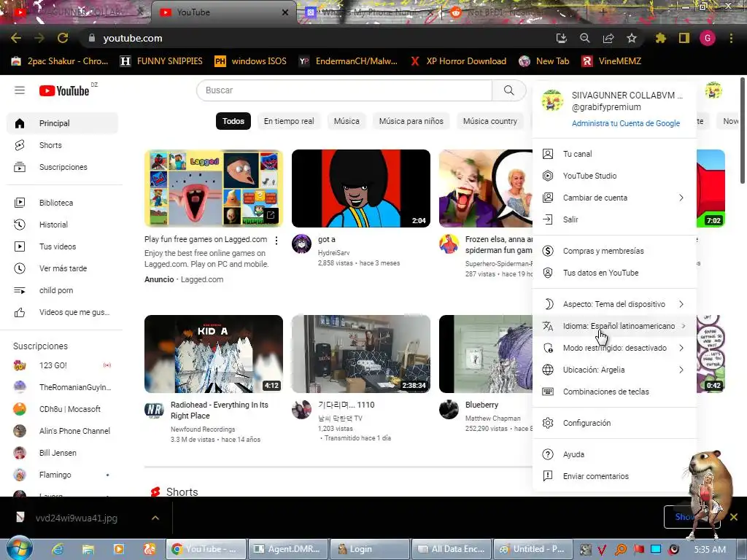Open HydreiSarv channel name link

click(333, 252)
